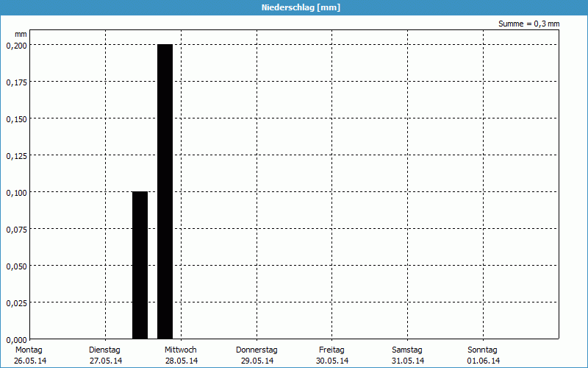Click the 0,025 y-axis value
The image size is (588, 368).
[x=16, y=303]
